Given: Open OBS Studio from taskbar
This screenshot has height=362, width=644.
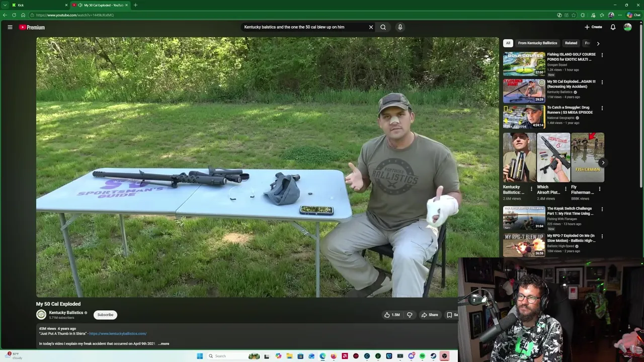Looking at the screenshot, I should click(x=444, y=356).
